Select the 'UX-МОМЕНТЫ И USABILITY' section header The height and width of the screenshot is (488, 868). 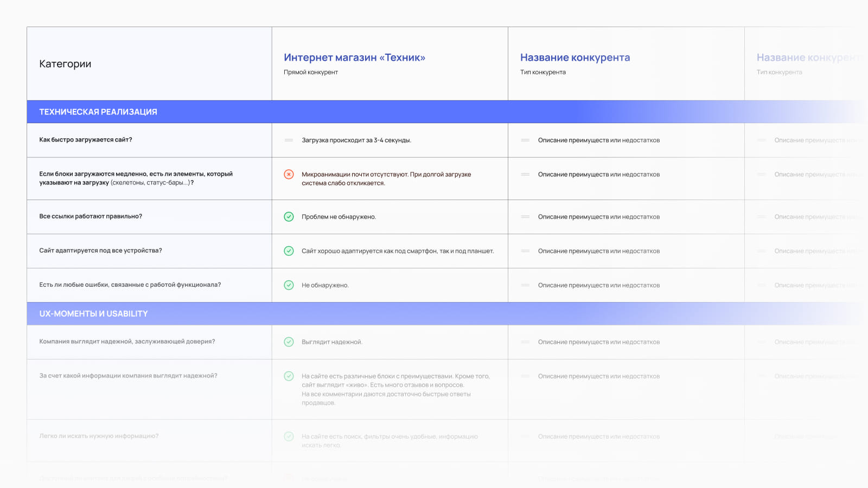[93, 314]
